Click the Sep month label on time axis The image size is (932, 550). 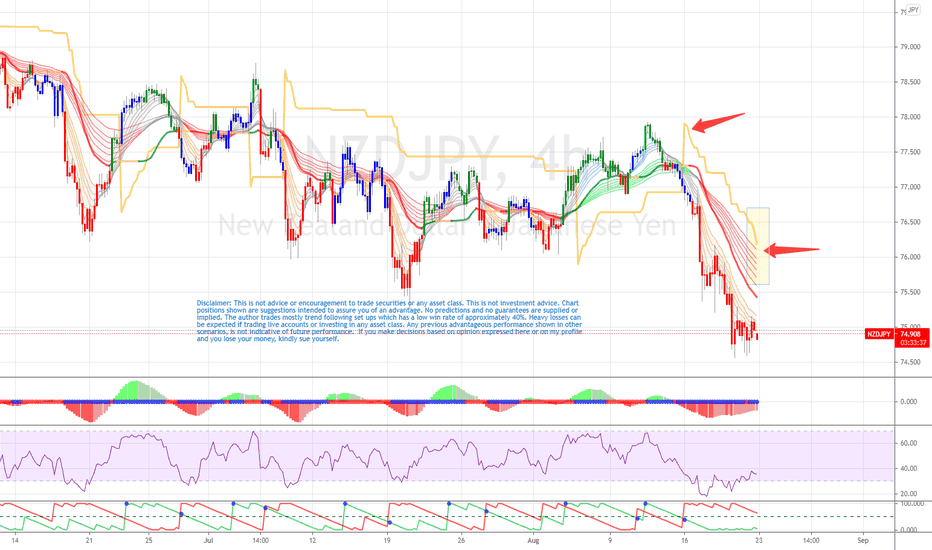pos(863,540)
